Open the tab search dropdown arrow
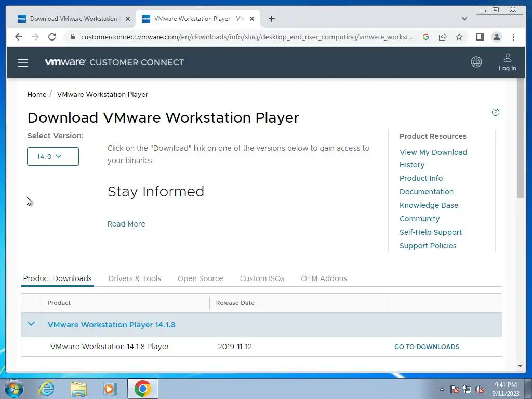The height and width of the screenshot is (399, 532). (464, 19)
